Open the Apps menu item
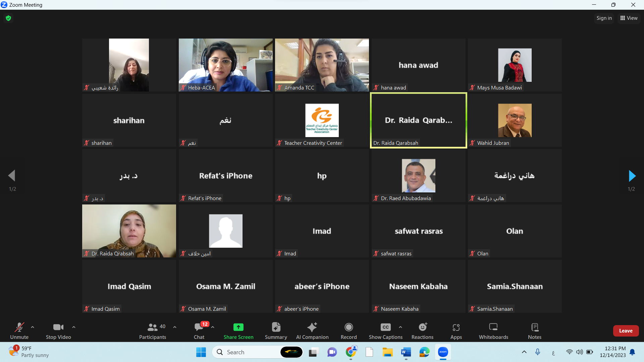The height and width of the screenshot is (362, 644). (456, 327)
